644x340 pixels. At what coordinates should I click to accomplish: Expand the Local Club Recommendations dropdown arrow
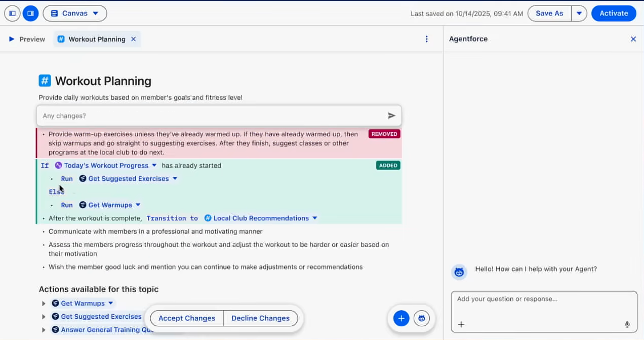click(x=315, y=218)
